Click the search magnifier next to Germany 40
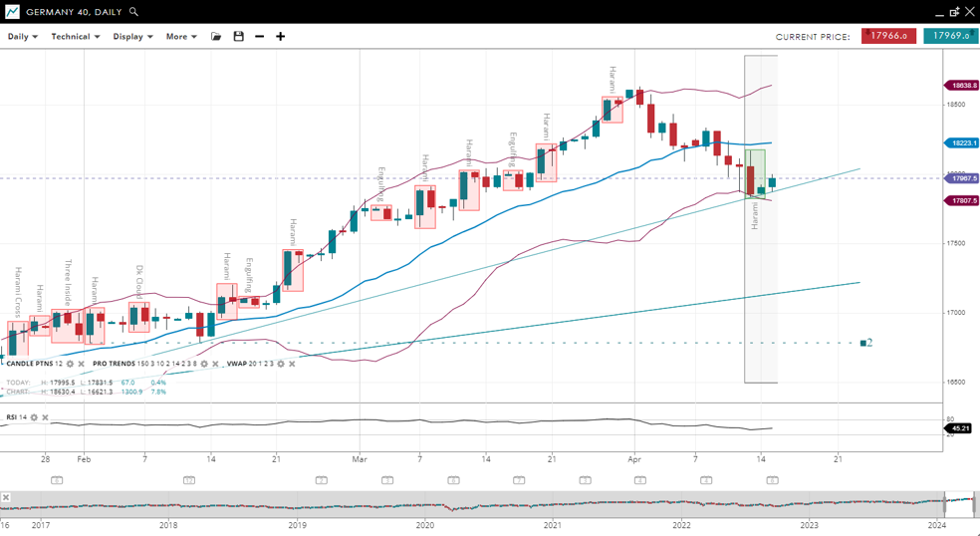 [134, 12]
